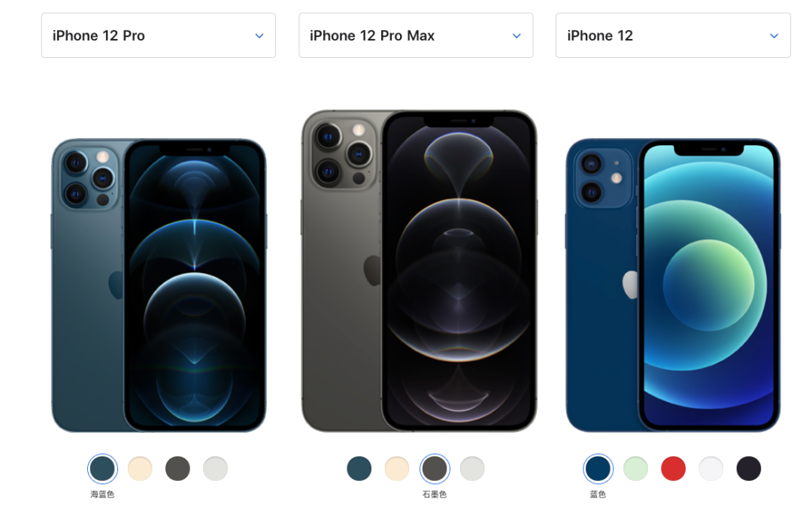Select red color for iPhone 12
This screenshot has height=508, width=812.
673,469
